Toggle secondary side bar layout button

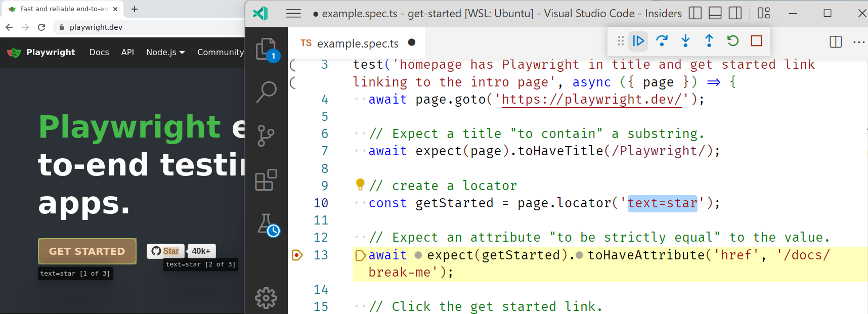735,13
